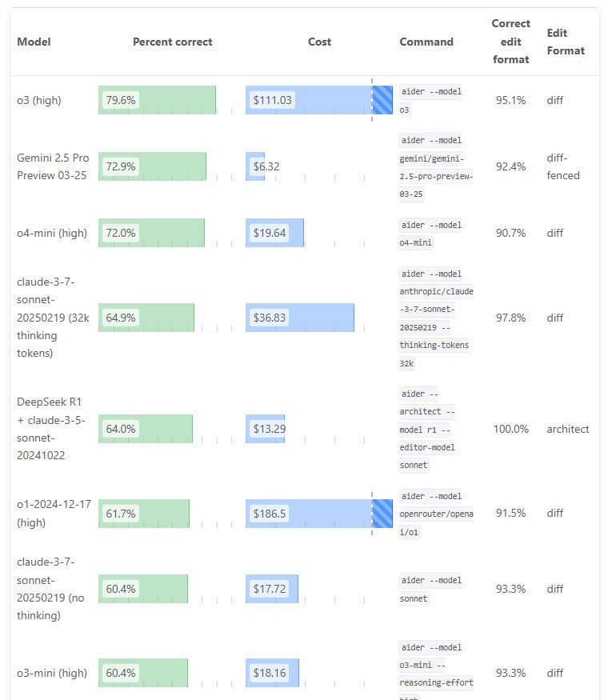Click the 100.0% correct edit format value
Viewport: 608px width, 700px height.
point(510,429)
